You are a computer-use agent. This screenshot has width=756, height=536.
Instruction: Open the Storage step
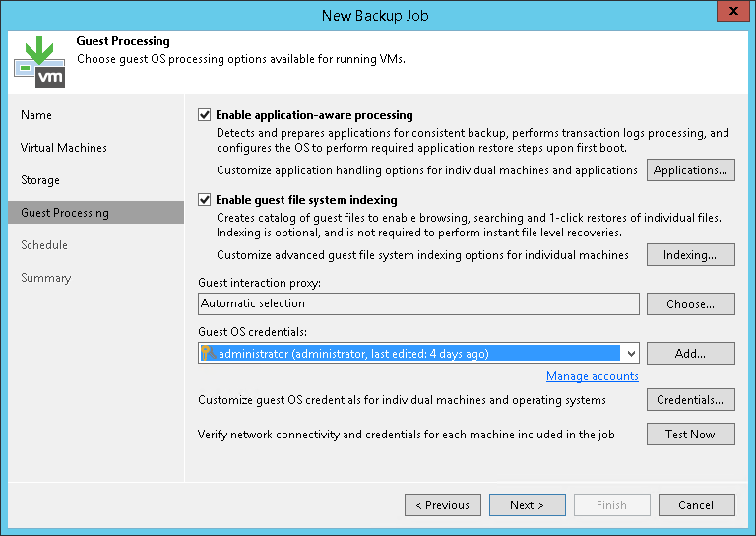[x=40, y=180]
